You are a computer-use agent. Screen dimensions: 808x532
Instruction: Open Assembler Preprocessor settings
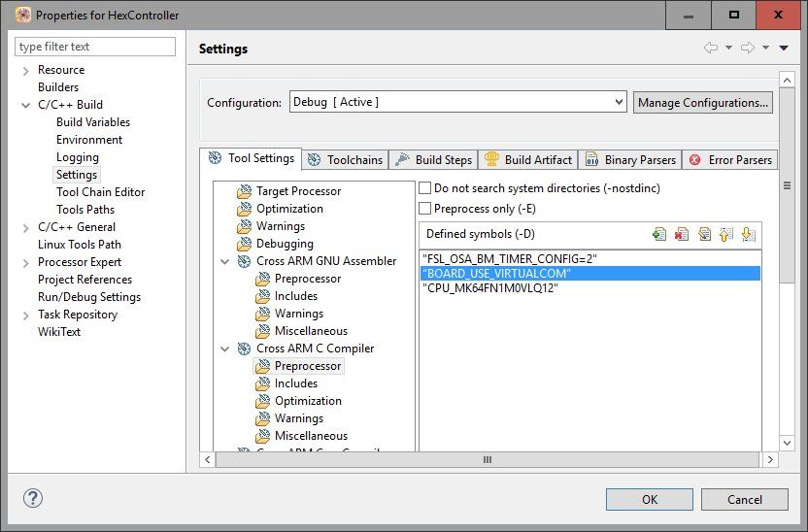308,279
